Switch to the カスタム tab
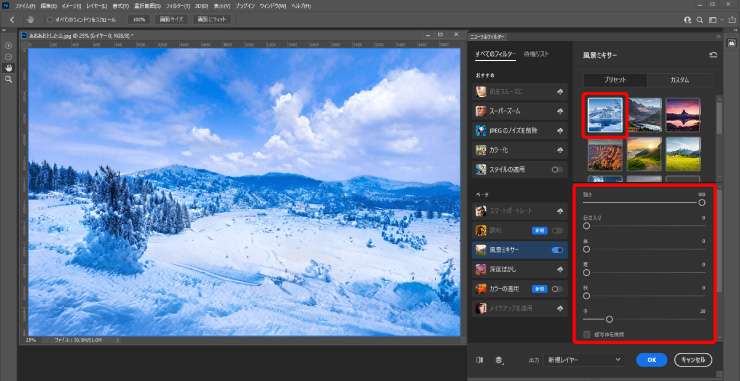The image size is (740, 381). 680,80
